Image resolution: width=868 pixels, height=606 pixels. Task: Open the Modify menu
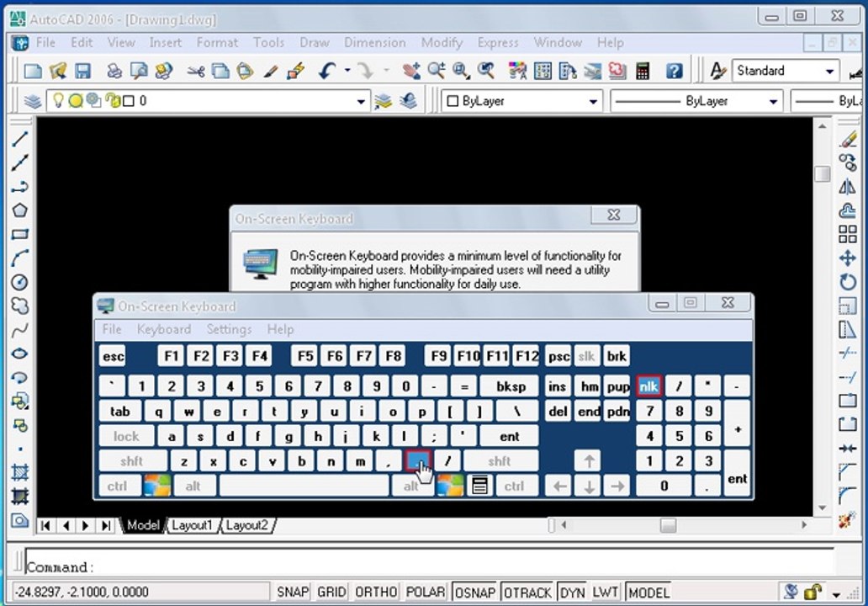(x=442, y=43)
